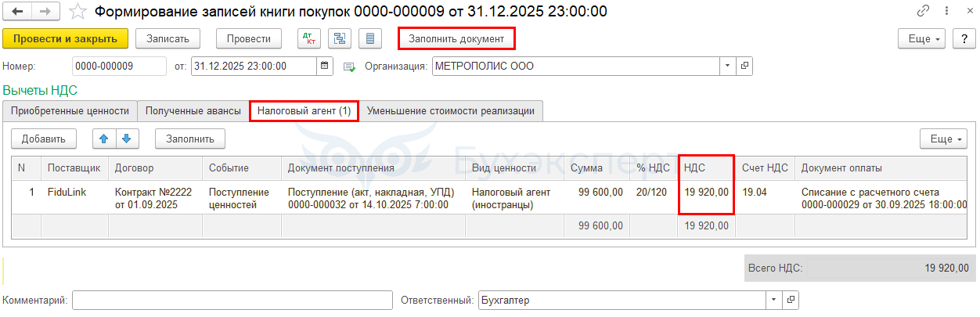Click the green document status icon near date
The height and width of the screenshot is (317, 980).
(x=349, y=67)
